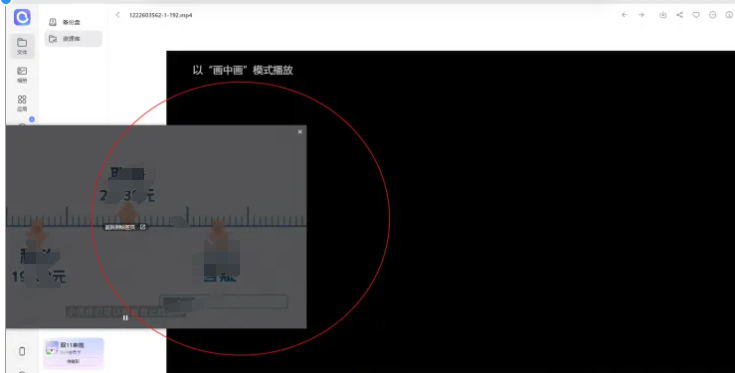
Task: Download the video via toolbar icon
Action: tap(663, 15)
